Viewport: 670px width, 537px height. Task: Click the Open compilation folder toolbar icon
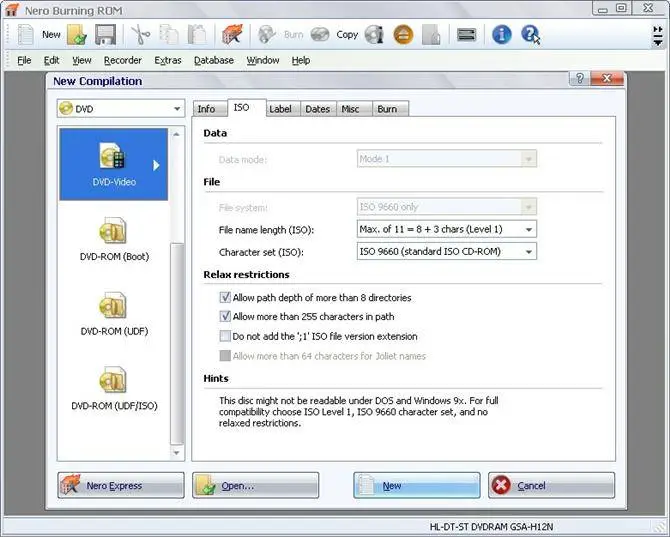[x=77, y=35]
